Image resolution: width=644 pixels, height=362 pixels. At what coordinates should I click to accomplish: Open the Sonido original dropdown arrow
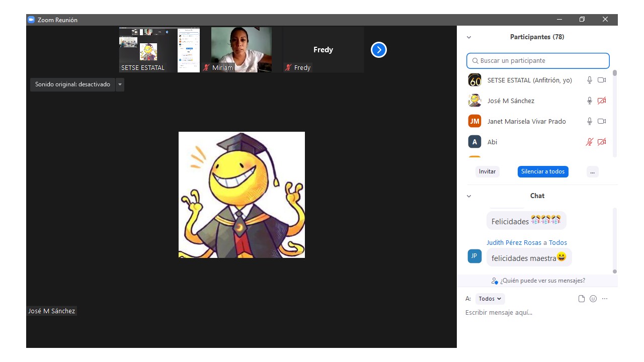click(120, 84)
